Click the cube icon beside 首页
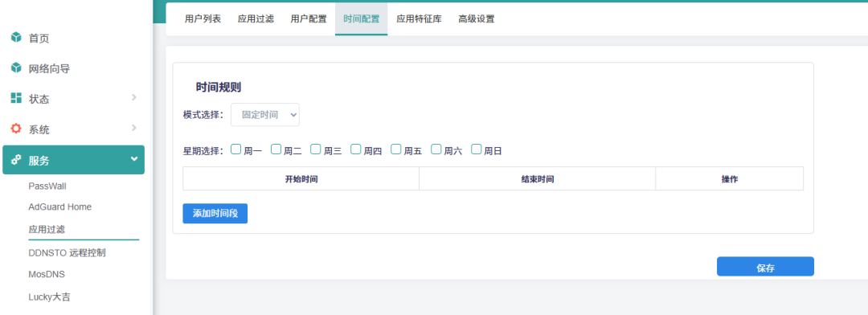 pos(16,38)
